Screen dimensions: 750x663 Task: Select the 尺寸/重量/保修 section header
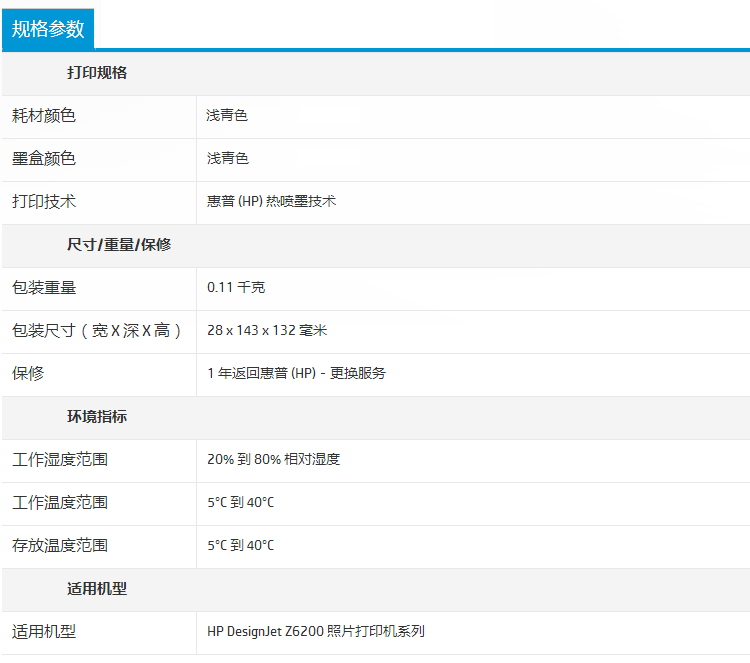pos(119,244)
